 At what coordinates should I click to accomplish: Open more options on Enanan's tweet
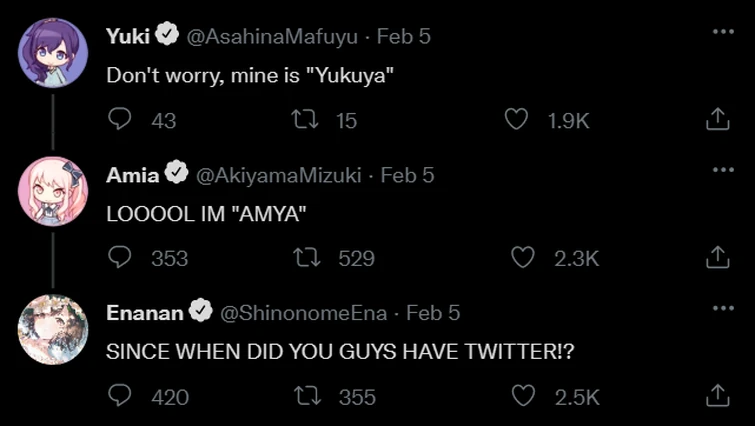pos(723,308)
